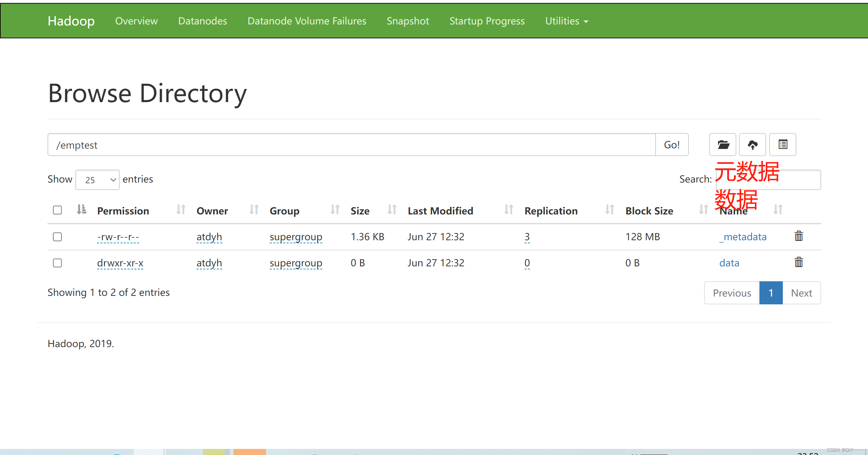
Task: Open Datanode Volume Failures tab
Action: click(307, 21)
